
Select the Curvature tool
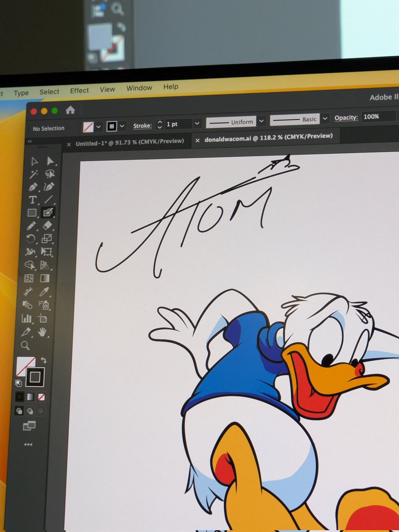pyautogui.click(x=49, y=187)
